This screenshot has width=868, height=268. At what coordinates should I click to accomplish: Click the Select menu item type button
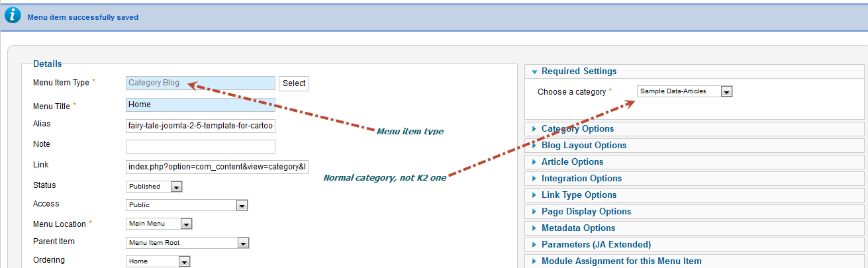point(294,83)
